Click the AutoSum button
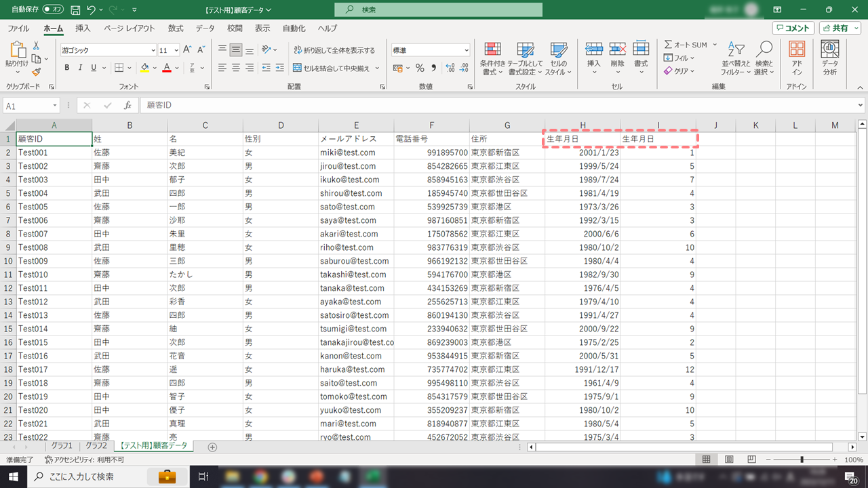 click(686, 45)
